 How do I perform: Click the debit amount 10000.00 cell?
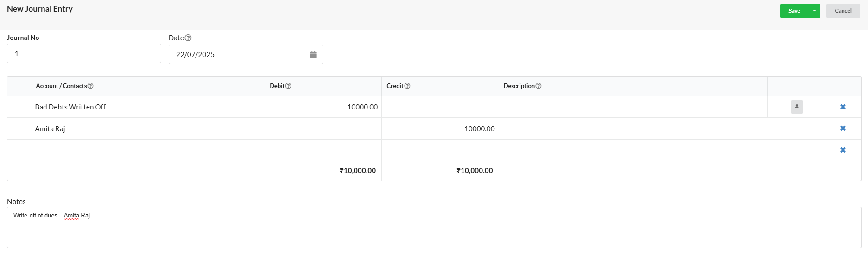tap(323, 107)
